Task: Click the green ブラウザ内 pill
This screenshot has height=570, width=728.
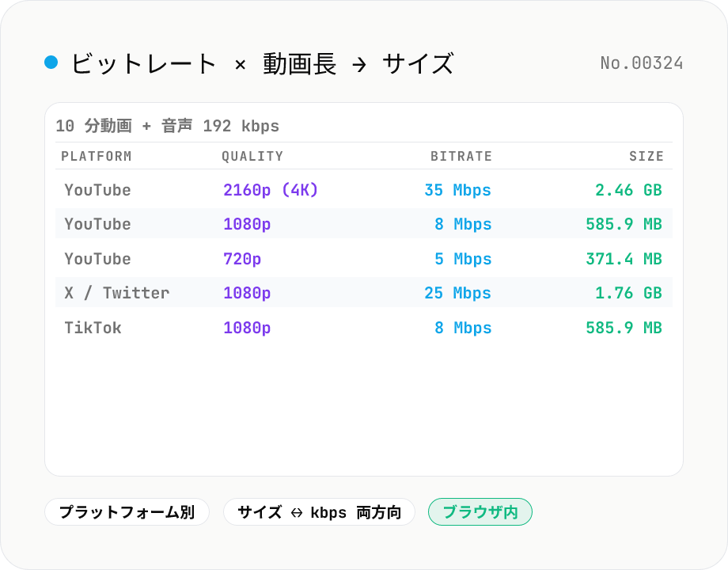Action: tap(480, 512)
